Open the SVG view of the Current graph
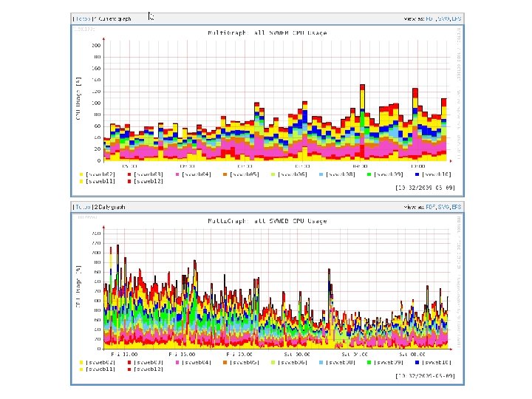This screenshot has height=399, width=532. tap(443, 19)
